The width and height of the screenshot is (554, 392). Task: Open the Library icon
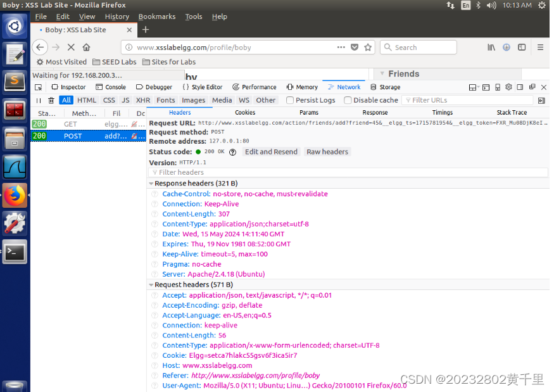pos(491,47)
